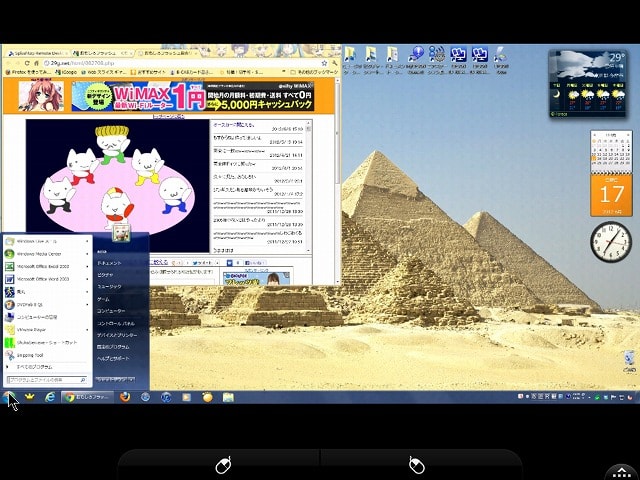This screenshot has width=640, height=480.
Task: Open the Recycle Bin on desktop
Action: (629, 361)
